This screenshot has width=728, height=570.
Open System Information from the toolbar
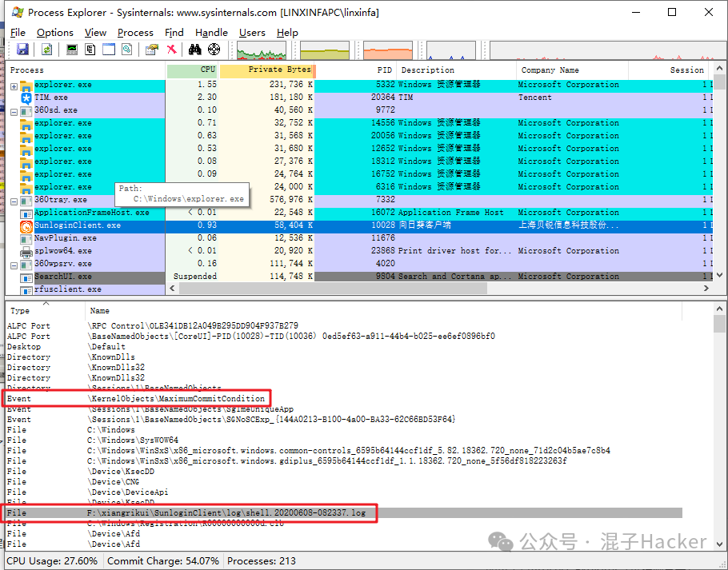[x=71, y=49]
